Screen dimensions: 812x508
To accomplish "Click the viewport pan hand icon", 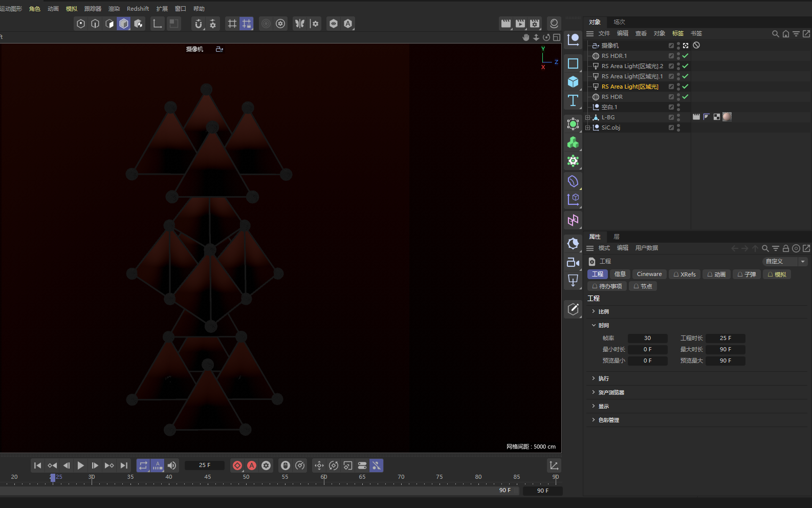I will click(526, 37).
